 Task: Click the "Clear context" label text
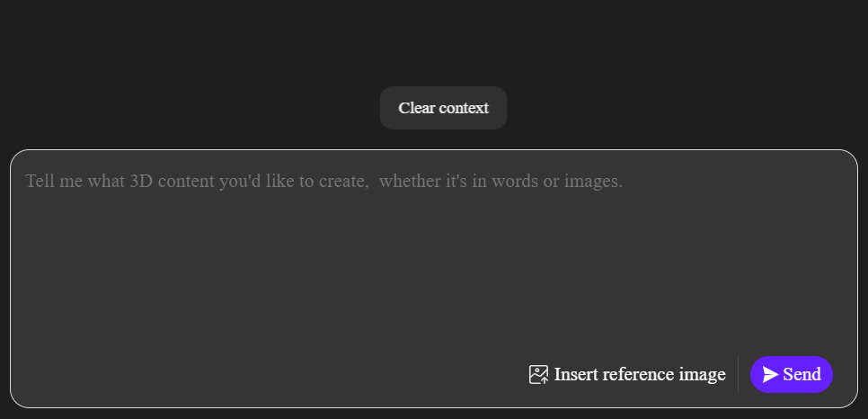point(443,108)
